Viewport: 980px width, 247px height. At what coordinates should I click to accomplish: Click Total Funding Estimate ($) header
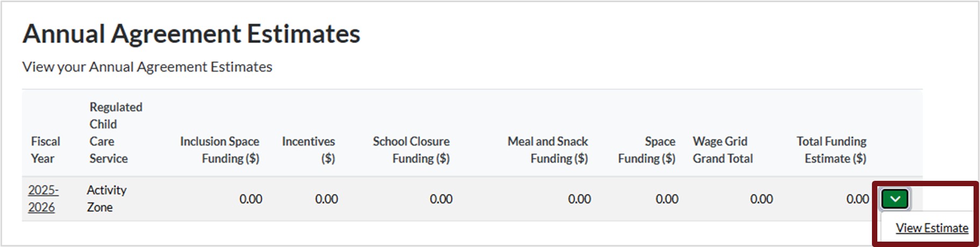tap(832, 150)
